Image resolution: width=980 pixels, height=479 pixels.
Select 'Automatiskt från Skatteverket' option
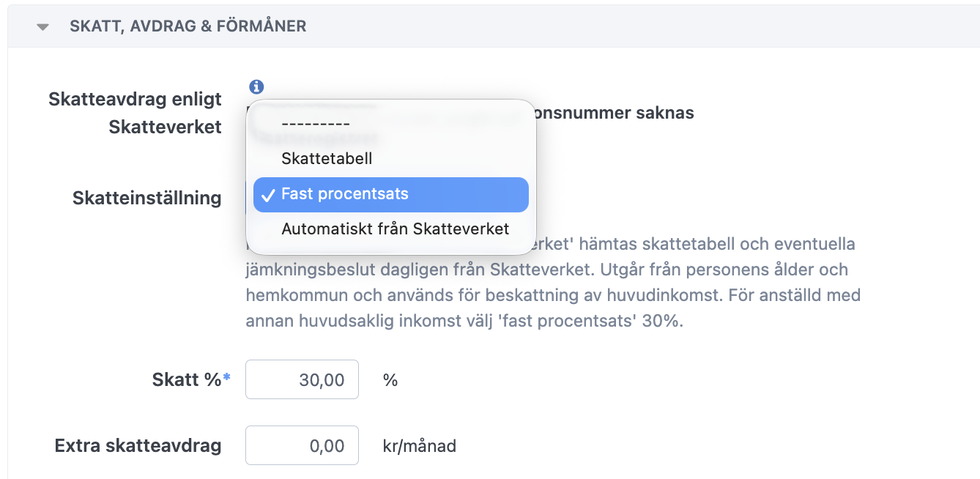[x=395, y=229]
